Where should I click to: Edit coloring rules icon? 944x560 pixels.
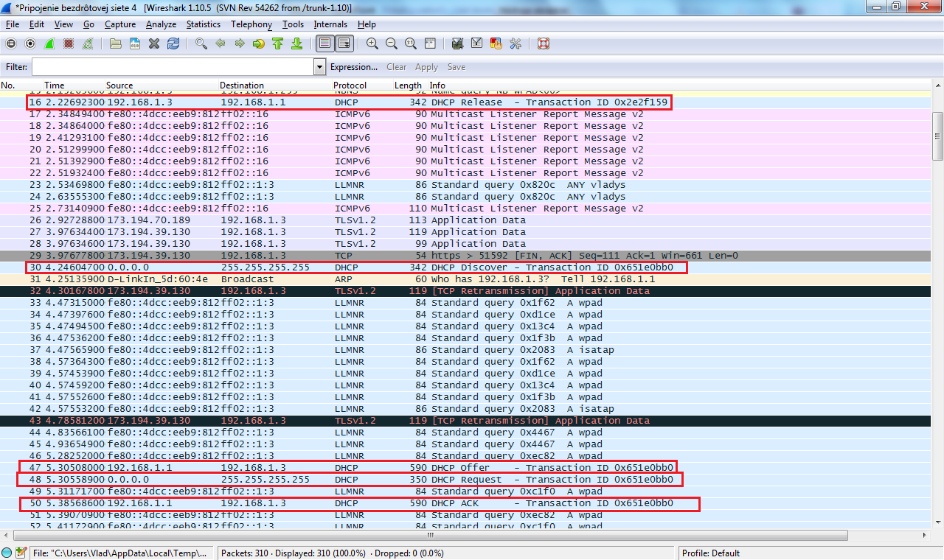[496, 43]
